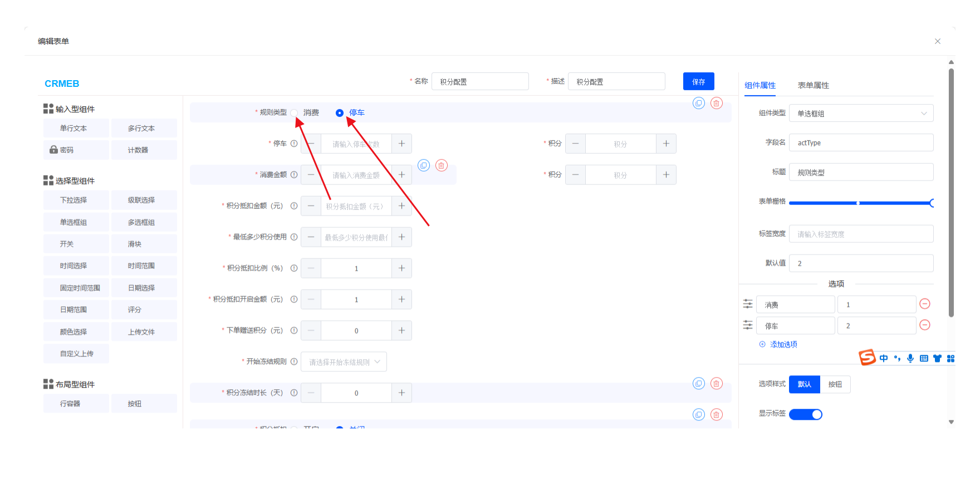Copy the 积分冻结时长 field with its duplicate icon
This screenshot has width=980, height=489.
click(x=699, y=383)
